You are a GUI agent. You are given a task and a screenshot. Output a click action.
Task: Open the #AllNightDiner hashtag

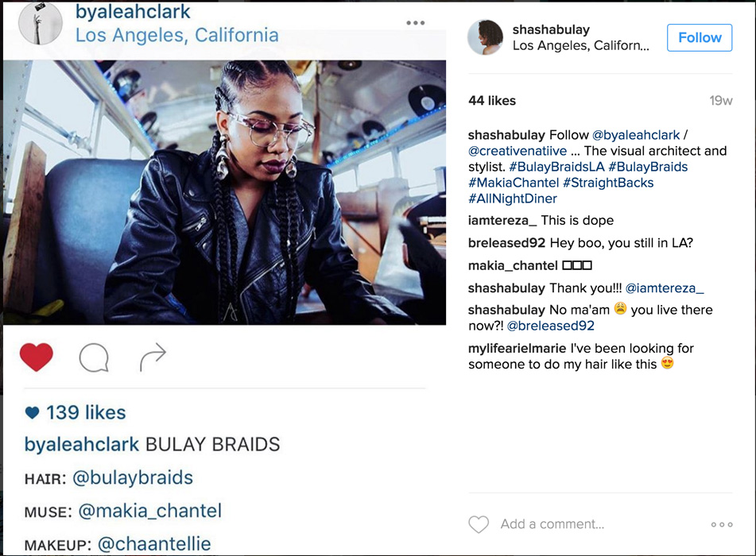[x=513, y=199]
